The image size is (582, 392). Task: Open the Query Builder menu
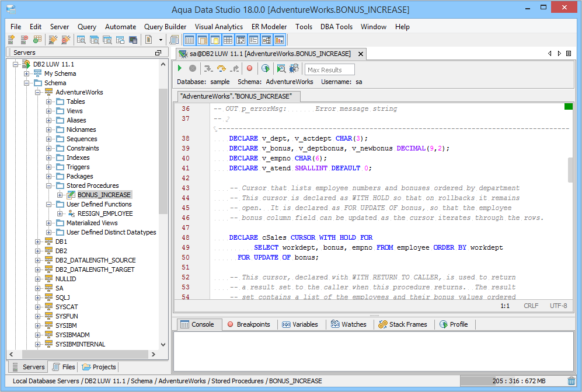pyautogui.click(x=165, y=27)
